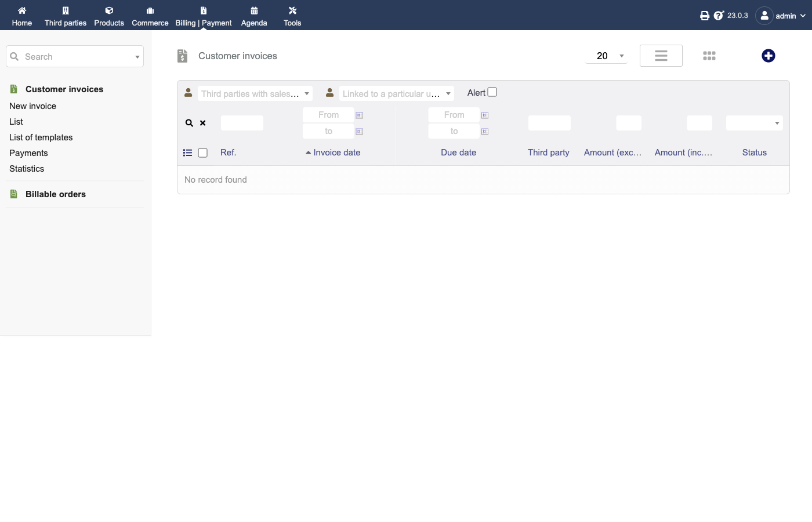The height and width of the screenshot is (522, 812).
Task: Open the Products cube icon
Action: (109, 10)
